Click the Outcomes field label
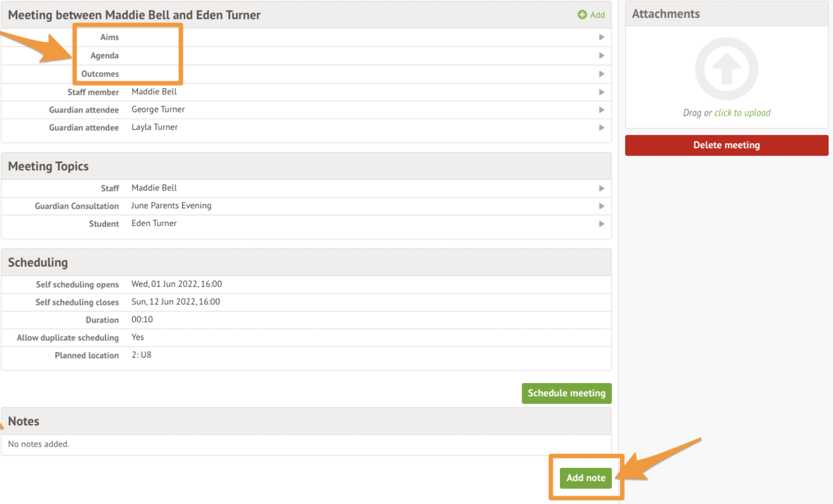Screen dimensions: 833x504 click(x=100, y=74)
